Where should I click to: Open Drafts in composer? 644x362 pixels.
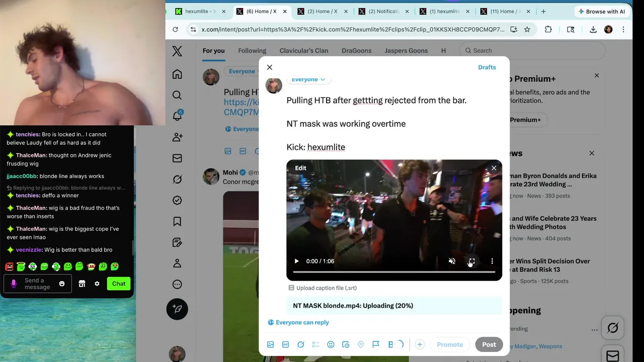coord(487,67)
